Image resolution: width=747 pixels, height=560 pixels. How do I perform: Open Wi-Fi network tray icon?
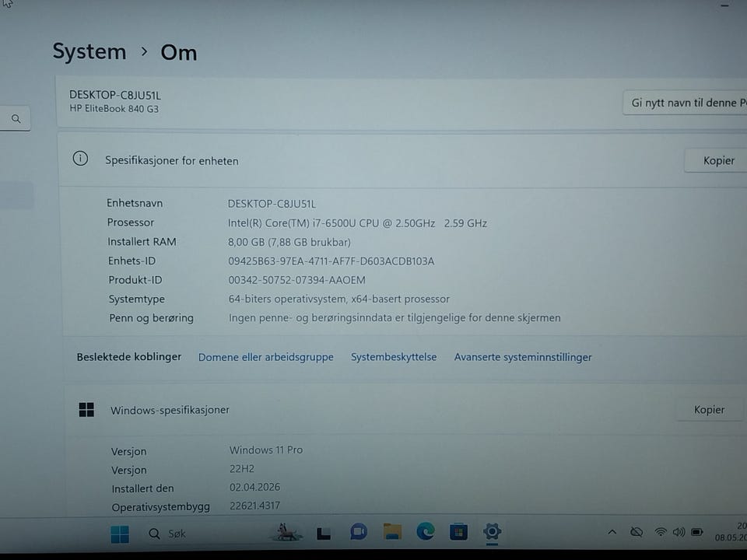point(661,532)
